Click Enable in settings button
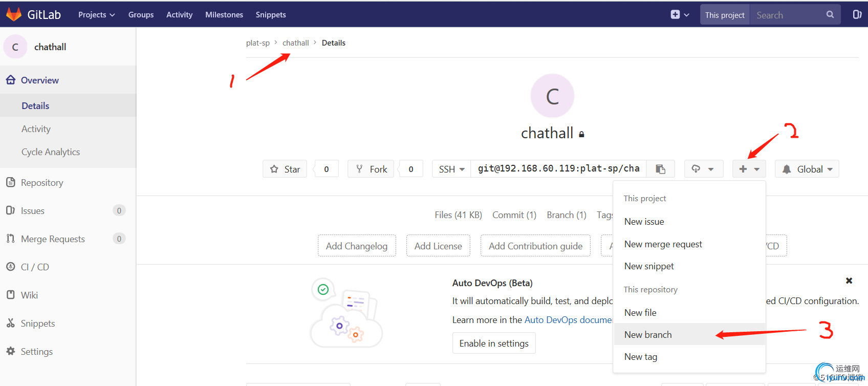The height and width of the screenshot is (386, 868). [494, 343]
